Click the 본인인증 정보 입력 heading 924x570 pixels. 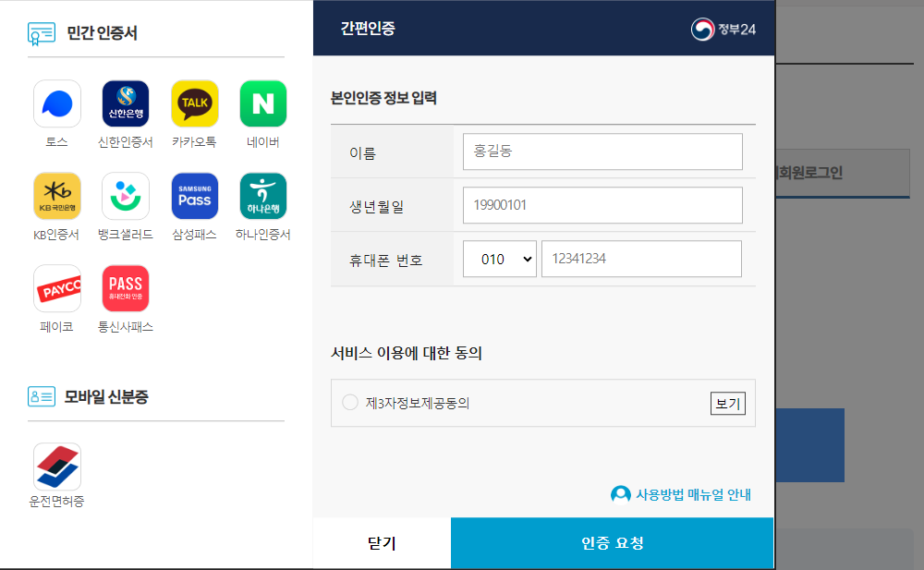coord(383,98)
